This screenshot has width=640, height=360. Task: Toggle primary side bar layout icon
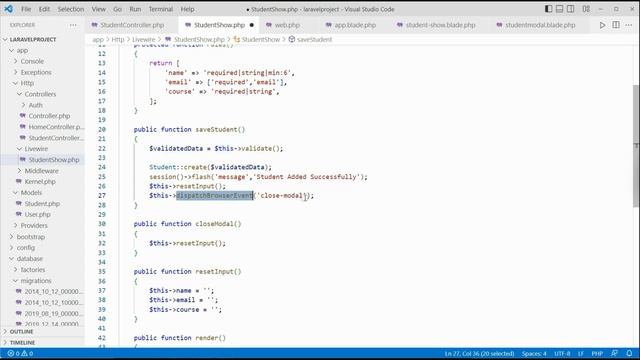tap(549, 9)
